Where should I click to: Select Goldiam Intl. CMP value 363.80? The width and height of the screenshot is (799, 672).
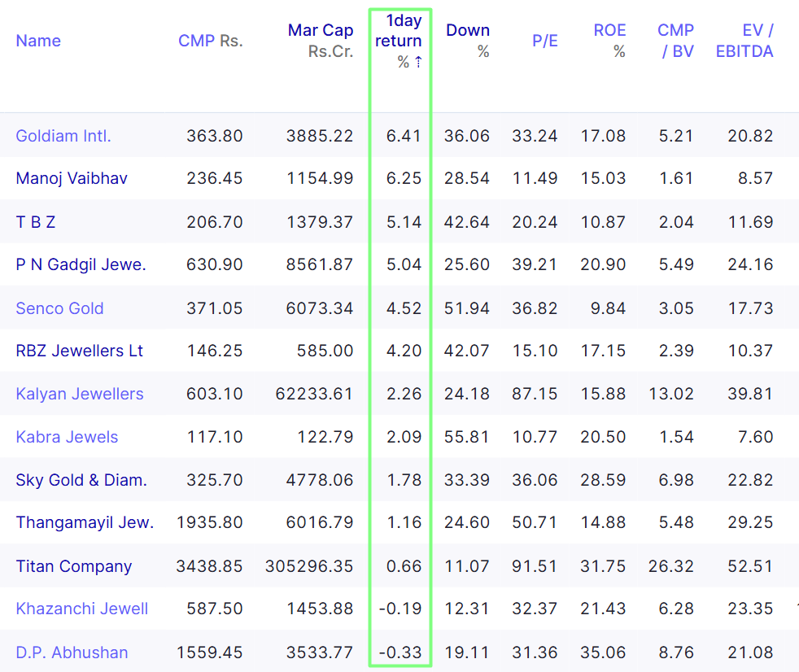(215, 136)
